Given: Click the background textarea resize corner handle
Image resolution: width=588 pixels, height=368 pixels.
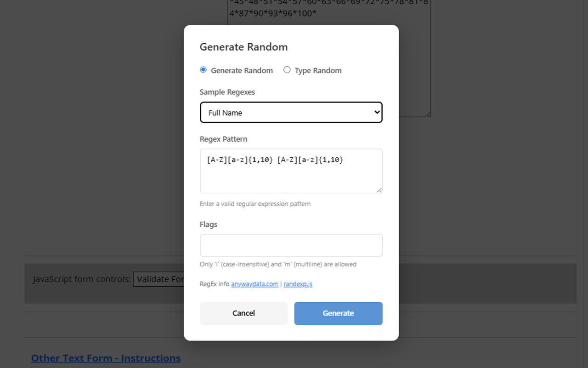Looking at the screenshot, I should [x=428, y=114].
